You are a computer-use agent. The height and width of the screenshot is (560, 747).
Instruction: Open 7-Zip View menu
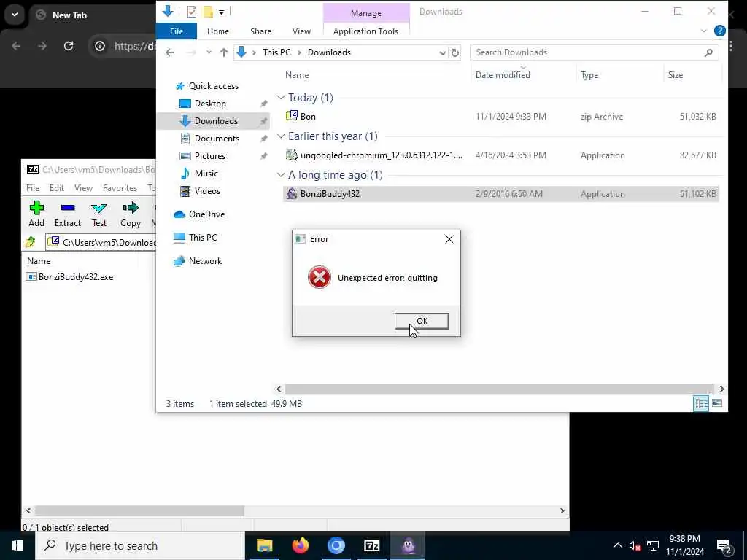coord(83,188)
